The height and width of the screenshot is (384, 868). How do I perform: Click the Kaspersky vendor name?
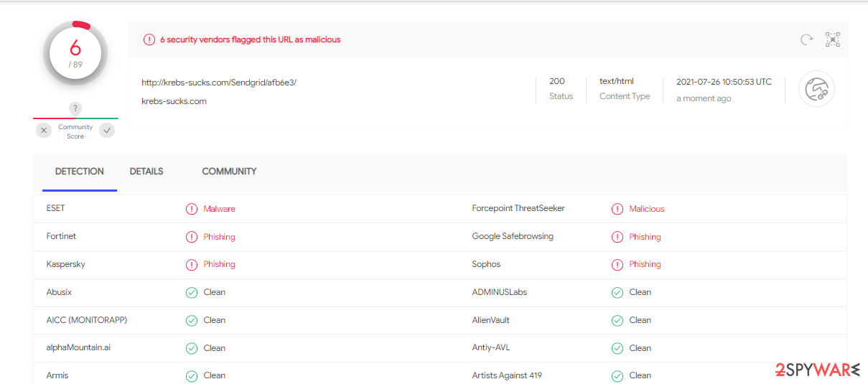point(66,264)
